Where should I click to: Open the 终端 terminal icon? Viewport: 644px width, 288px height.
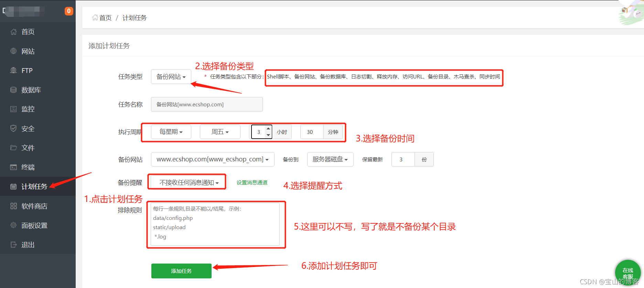point(13,167)
